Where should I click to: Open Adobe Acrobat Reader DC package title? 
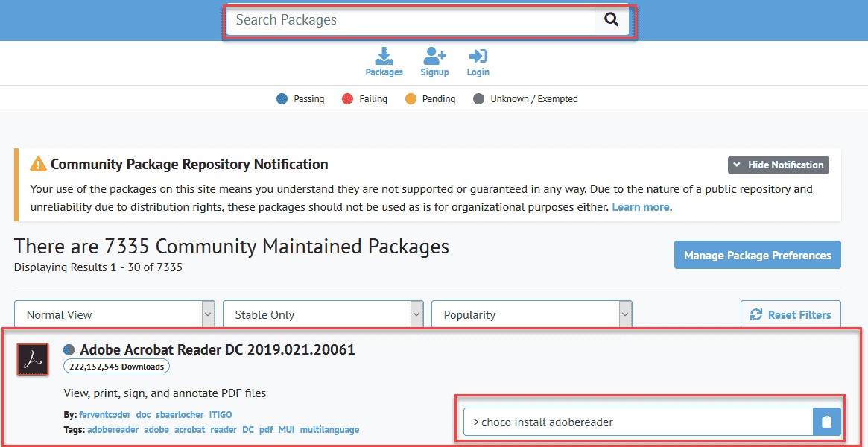pyautogui.click(x=218, y=349)
